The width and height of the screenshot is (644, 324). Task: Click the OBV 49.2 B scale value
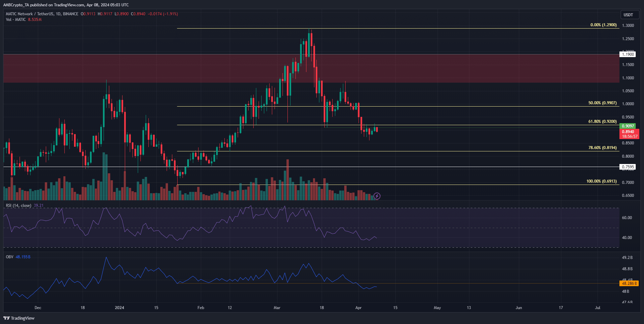click(627, 258)
